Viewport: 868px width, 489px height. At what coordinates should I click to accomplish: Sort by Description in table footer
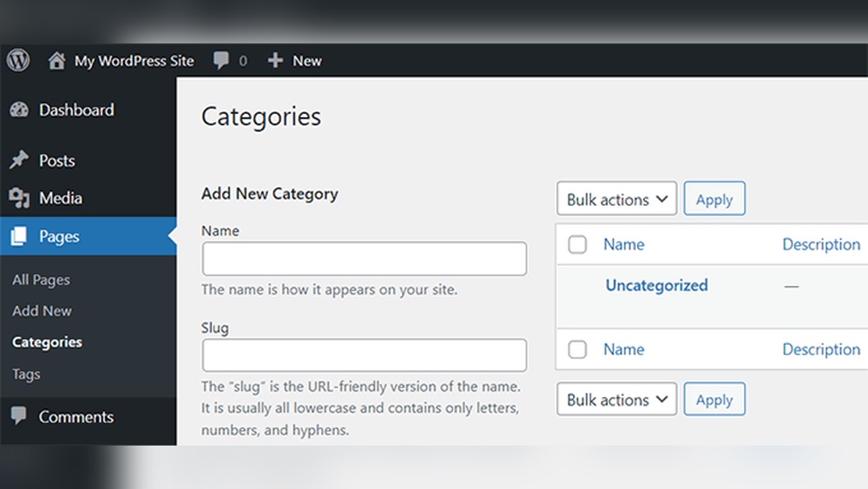tap(821, 349)
